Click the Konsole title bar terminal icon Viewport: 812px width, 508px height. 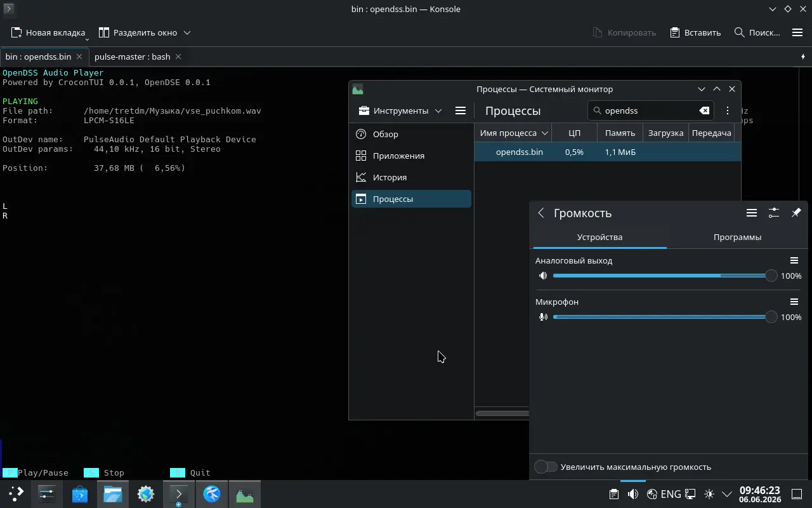pos(8,9)
